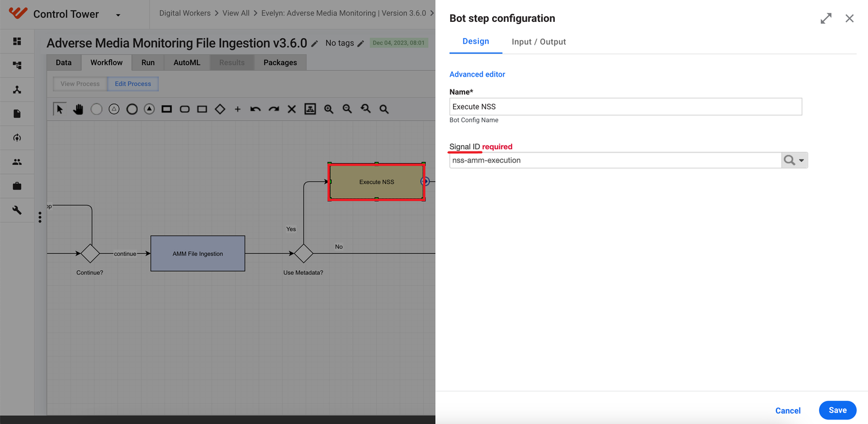868x424 pixels.
Task: Click the Edit Process button
Action: (133, 84)
